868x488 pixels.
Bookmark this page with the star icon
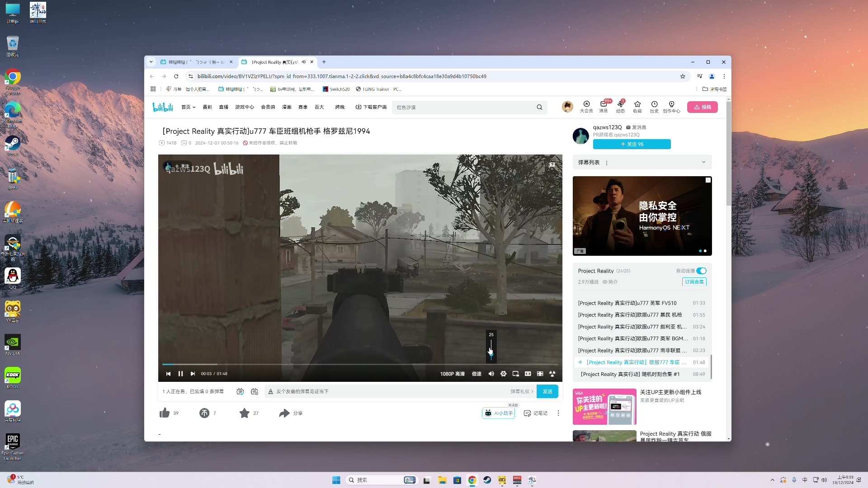[683, 76]
